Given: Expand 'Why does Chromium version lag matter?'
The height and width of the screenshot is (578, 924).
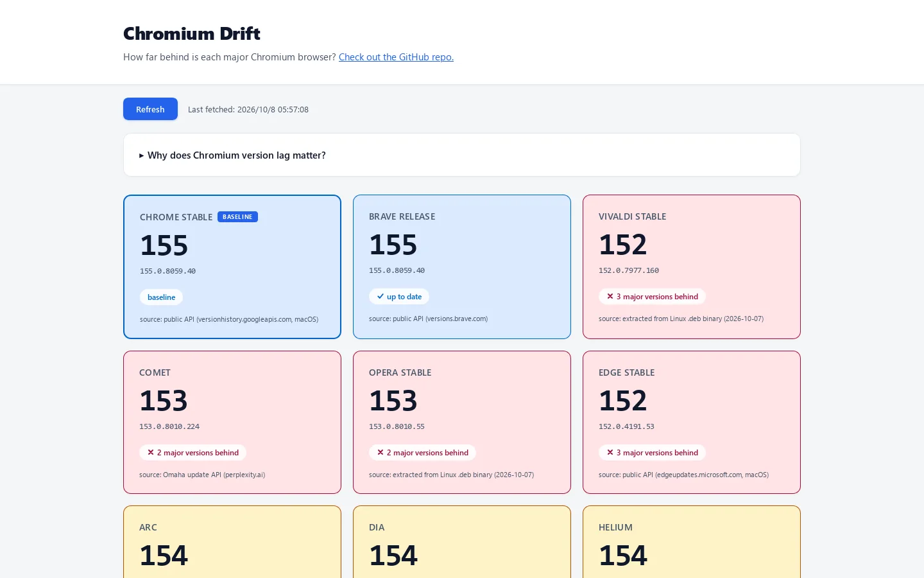Looking at the screenshot, I should click(461, 155).
